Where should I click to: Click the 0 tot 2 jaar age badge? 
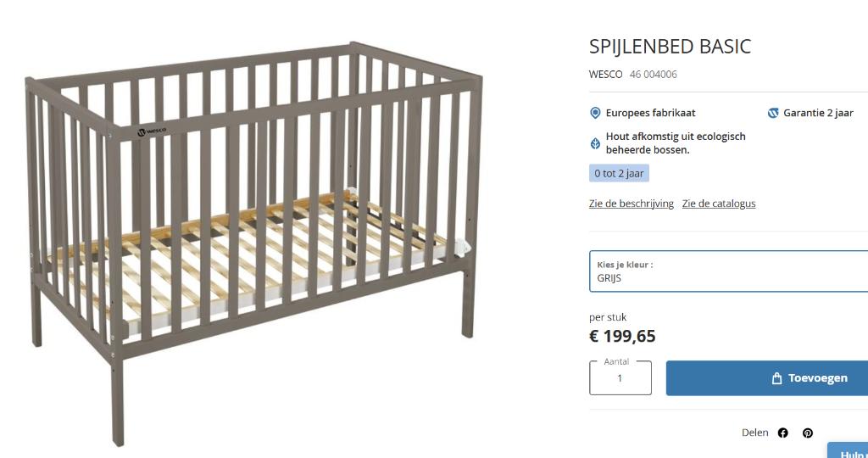(619, 173)
